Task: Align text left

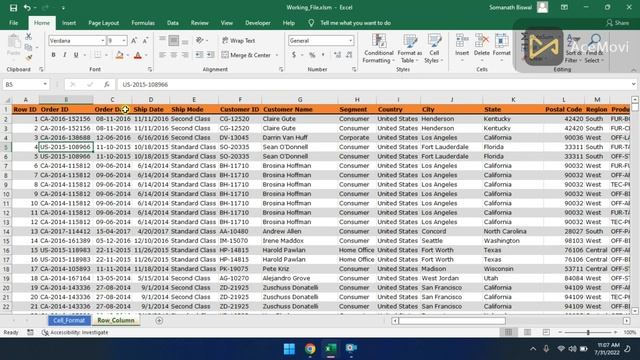Action: pyautogui.click(x=162, y=55)
